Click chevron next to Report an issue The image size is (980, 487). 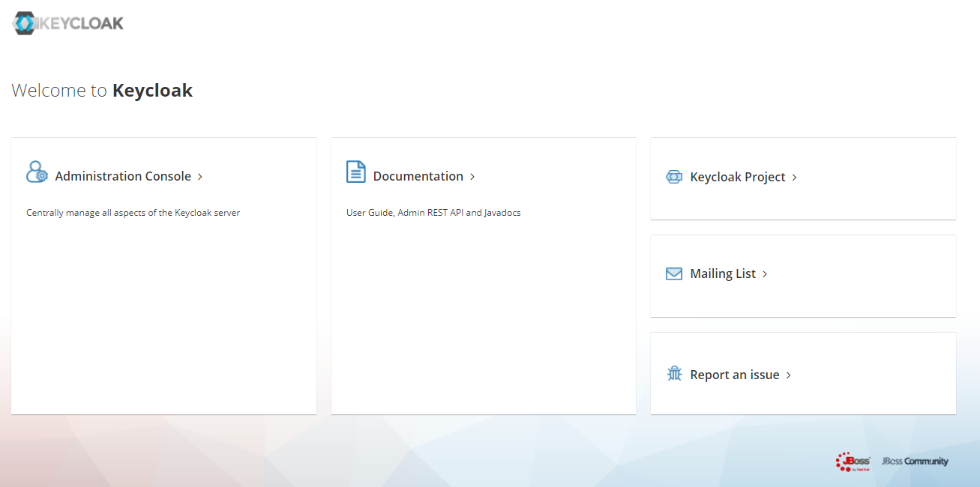point(788,375)
